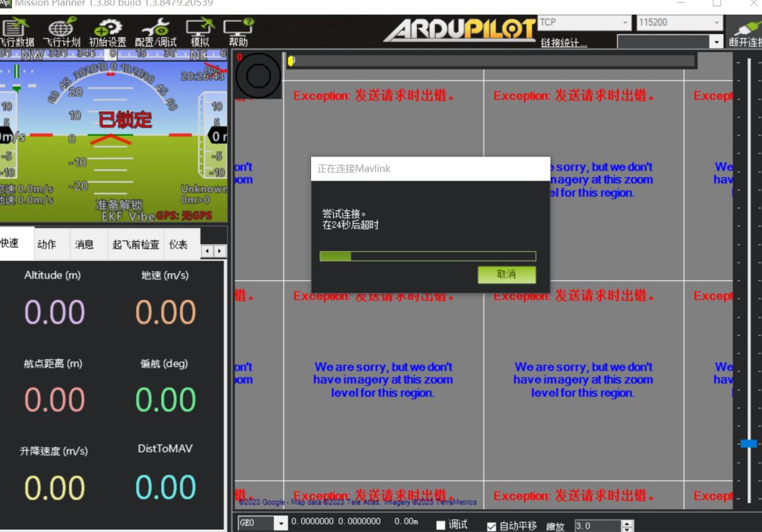Image resolution: width=762 pixels, height=532 pixels.
Task: Open the 帮助 help view
Action: [238, 32]
